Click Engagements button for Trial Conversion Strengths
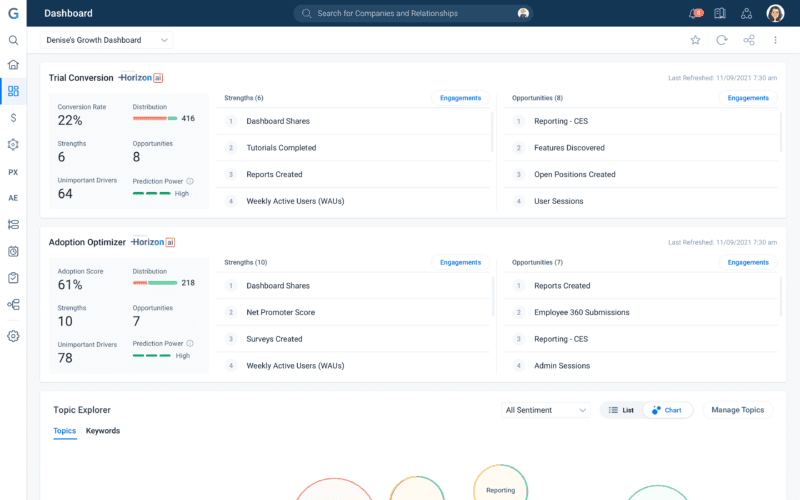 coord(460,98)
